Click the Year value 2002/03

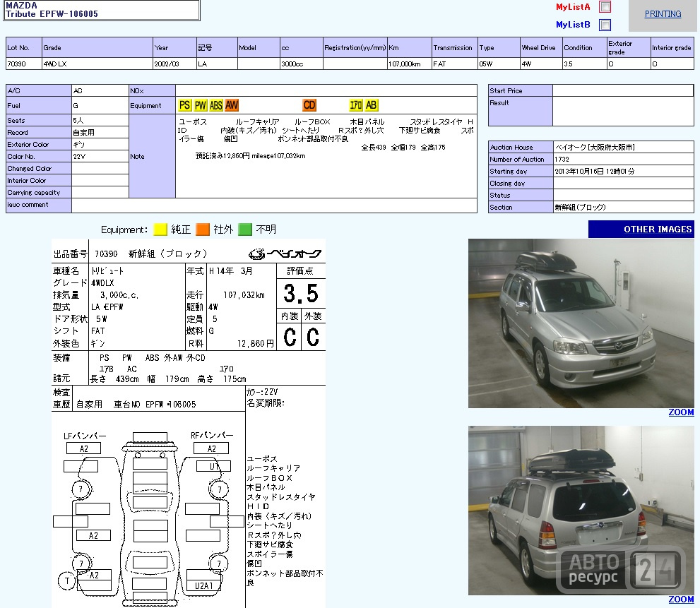[167, 64]
